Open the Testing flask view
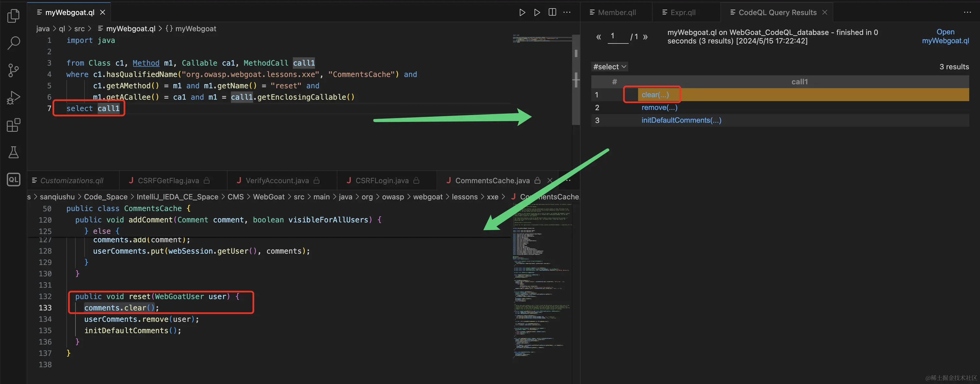 (14, 152)
